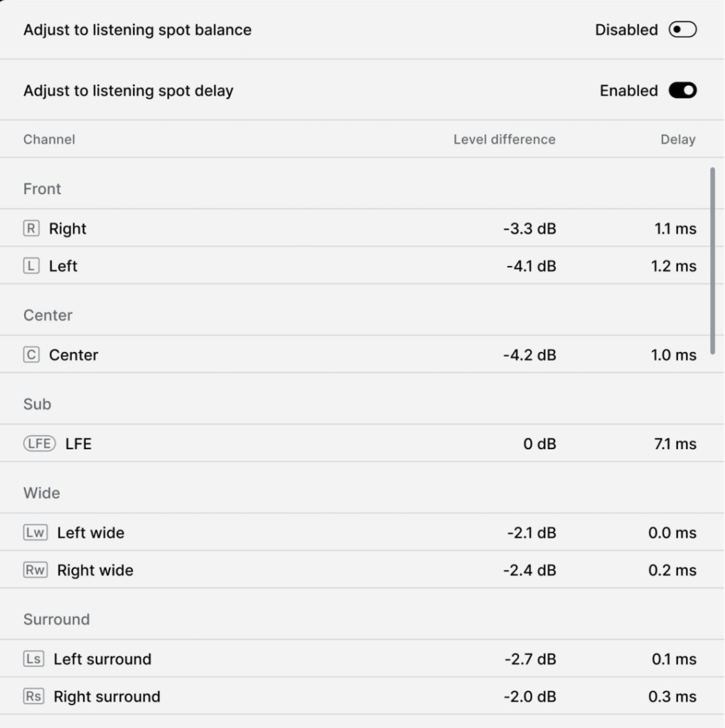Enable adjust to listening spot balance
This screenshot has width=725, height=728.
pyautogui.click(x=682, y=30)
